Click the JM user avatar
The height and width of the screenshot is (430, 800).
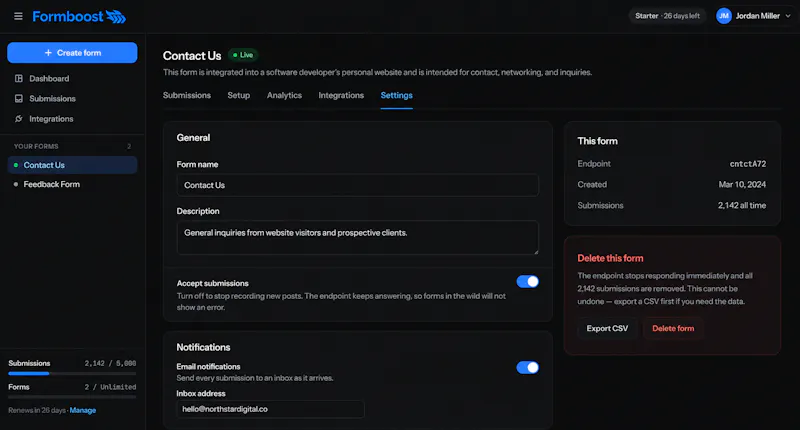click(x=723, y=16)
